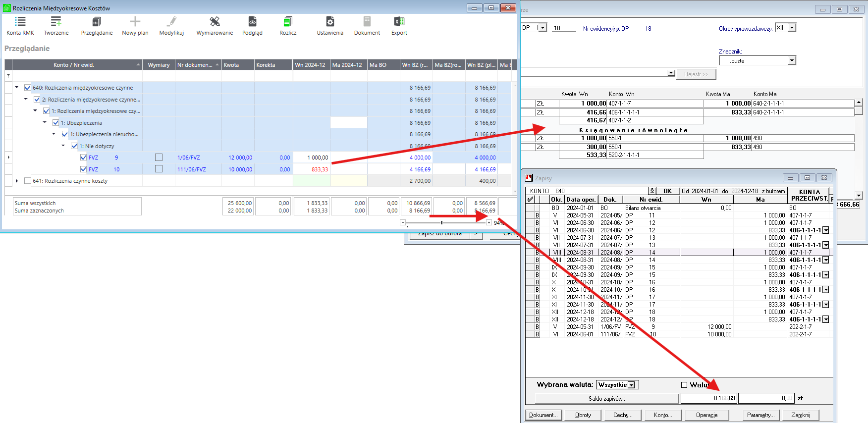Click the zoom slider below the grid
The height and width of the screenshot is (423, 868).
tap(441, 223)
